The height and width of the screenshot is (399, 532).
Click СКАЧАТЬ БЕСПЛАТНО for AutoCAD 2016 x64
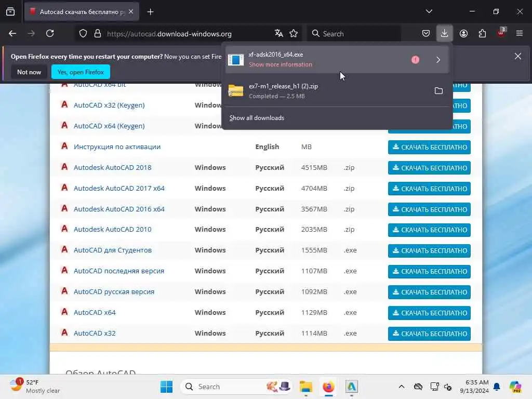click(x=429, y=209)
